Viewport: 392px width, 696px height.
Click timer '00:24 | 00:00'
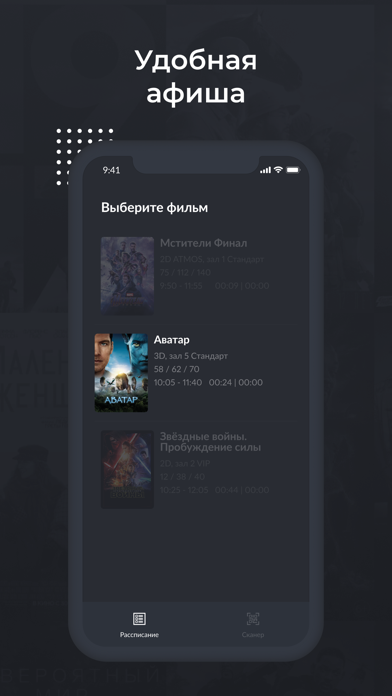click(x=236, y=383)
